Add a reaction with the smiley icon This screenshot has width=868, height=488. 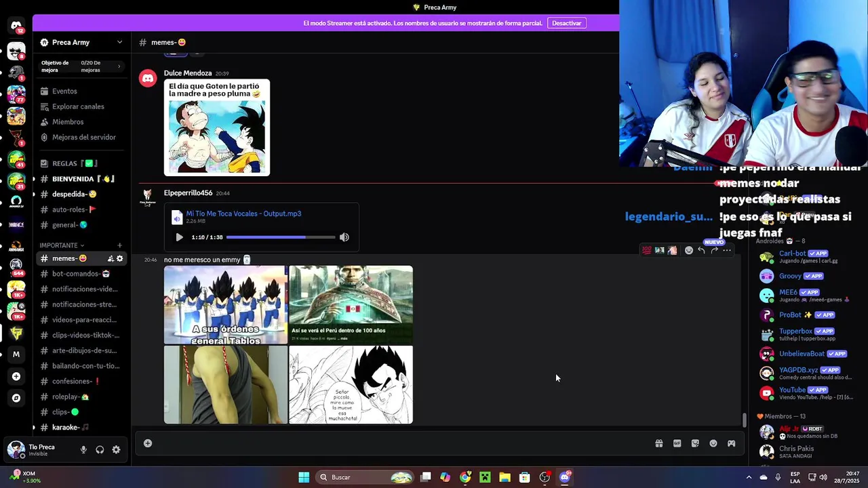pyautogui.click(x=689, y=250)
